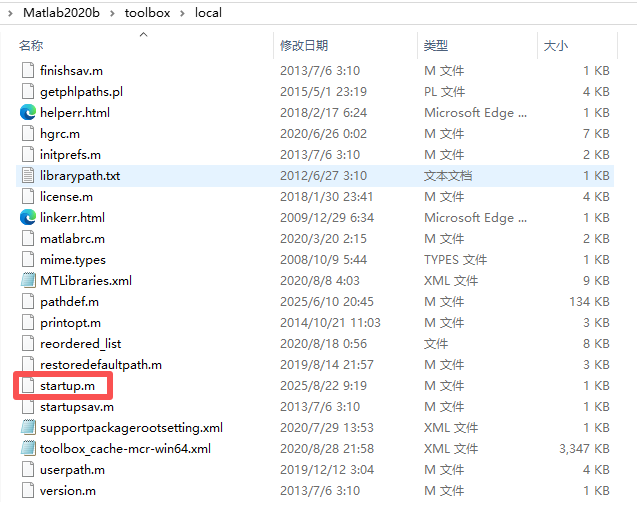Screen dimensions: 637x511
Task: Click the type label TYPES 文件
Action: click(455, 260)
